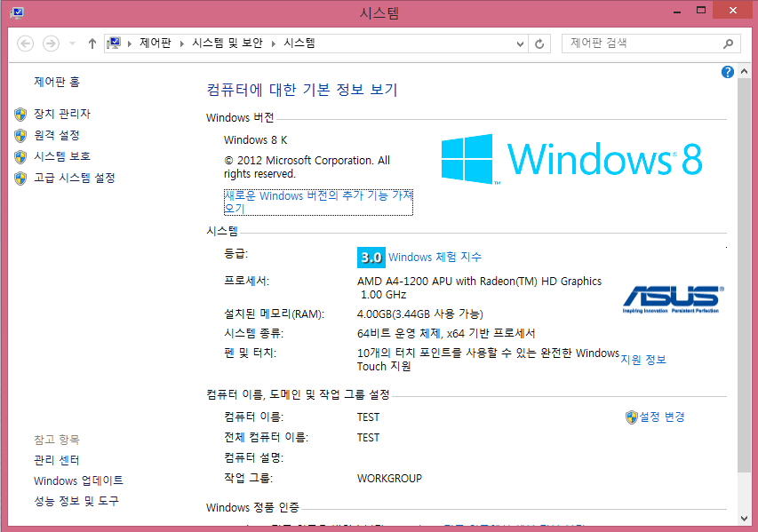Screen dimensions: 758x532
Task: Click the 시스템 종류: label
Action: [254, 333]
